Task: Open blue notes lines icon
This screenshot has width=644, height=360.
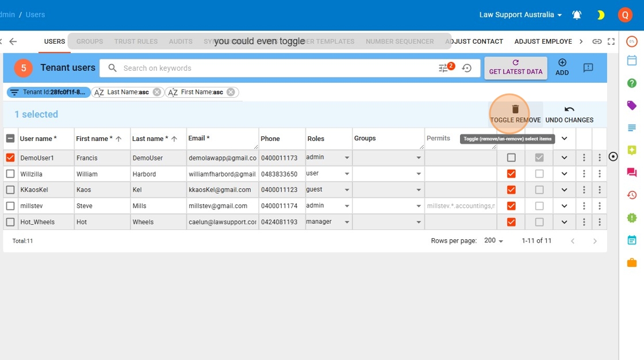Action: tap(632, 128)
